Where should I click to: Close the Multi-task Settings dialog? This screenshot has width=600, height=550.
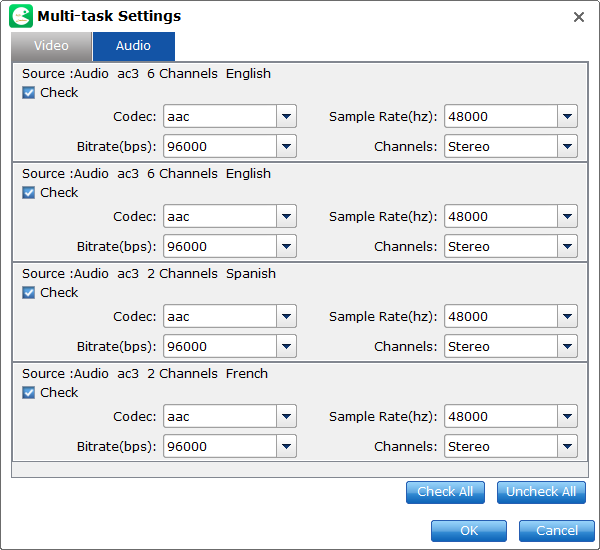(579, 17)
